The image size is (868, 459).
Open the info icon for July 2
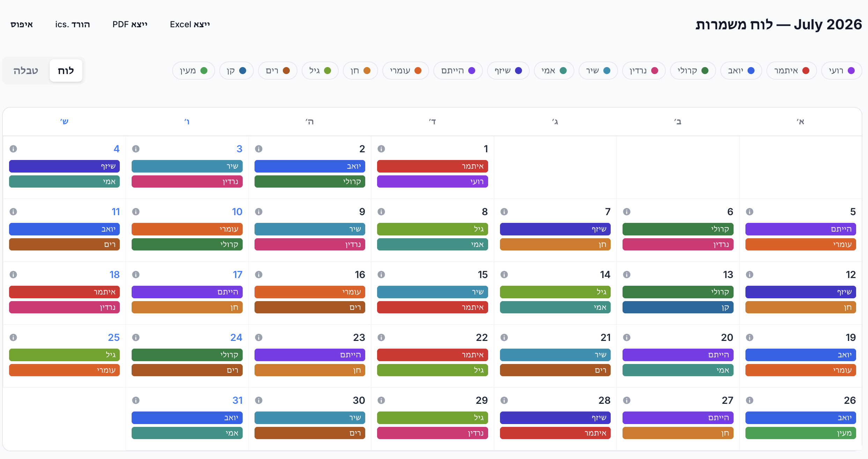tap(259, 149)
